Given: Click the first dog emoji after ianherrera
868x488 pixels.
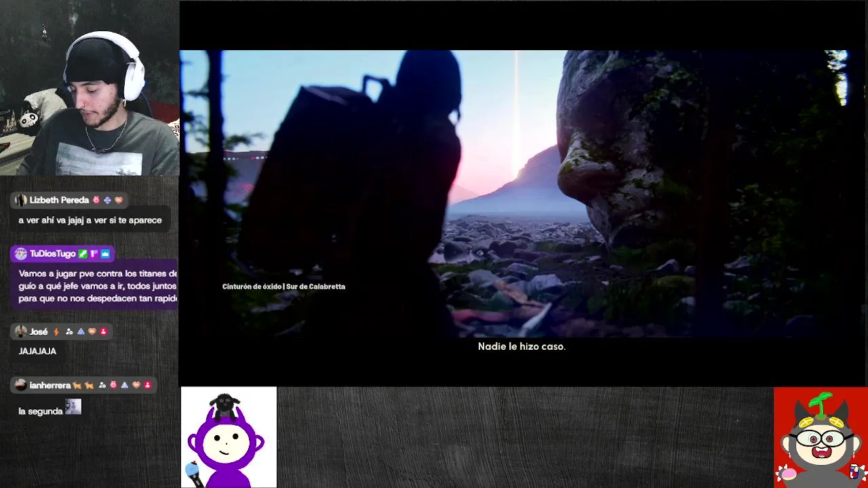Looking at the screenshot, I should tap(77, 385).
